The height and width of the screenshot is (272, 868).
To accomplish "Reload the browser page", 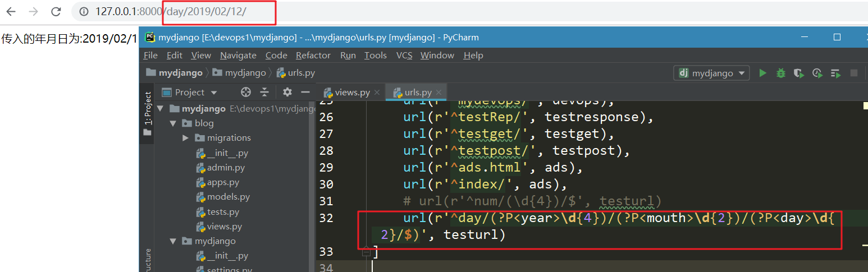I will pos(56,11).
